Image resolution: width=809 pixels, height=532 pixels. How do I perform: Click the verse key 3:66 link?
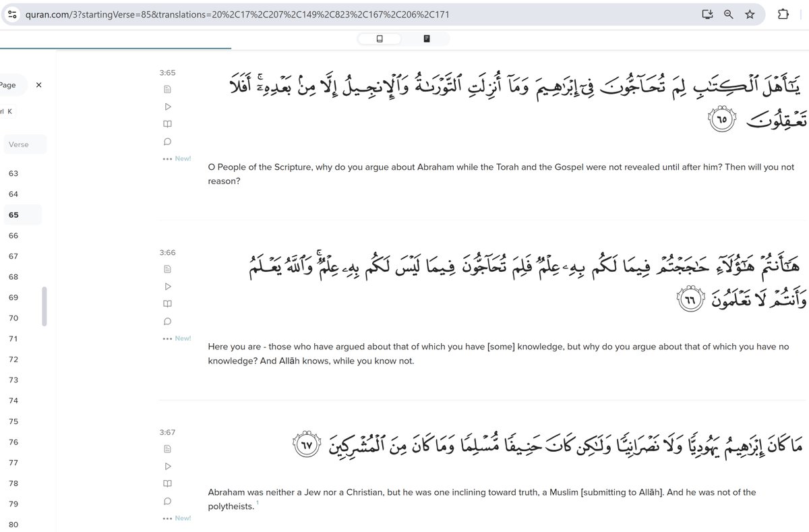(x=168, y=252)
